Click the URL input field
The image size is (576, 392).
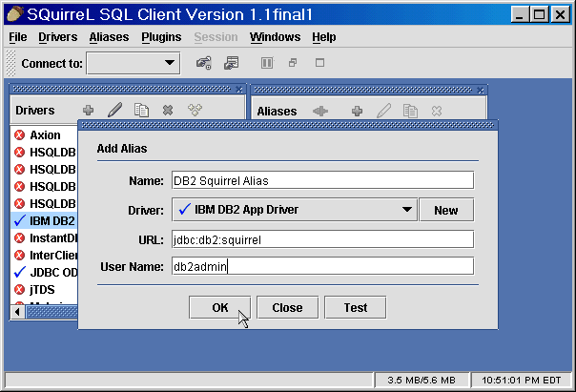(322, 239)
